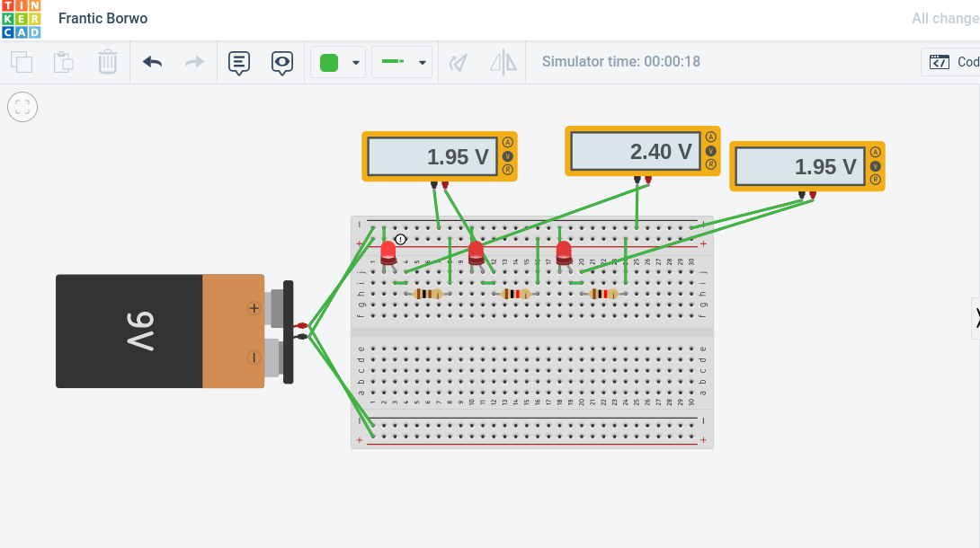Select Voltage mode on the last 1.95 V multimeter
980x548 pixels.
click(875, 166)
